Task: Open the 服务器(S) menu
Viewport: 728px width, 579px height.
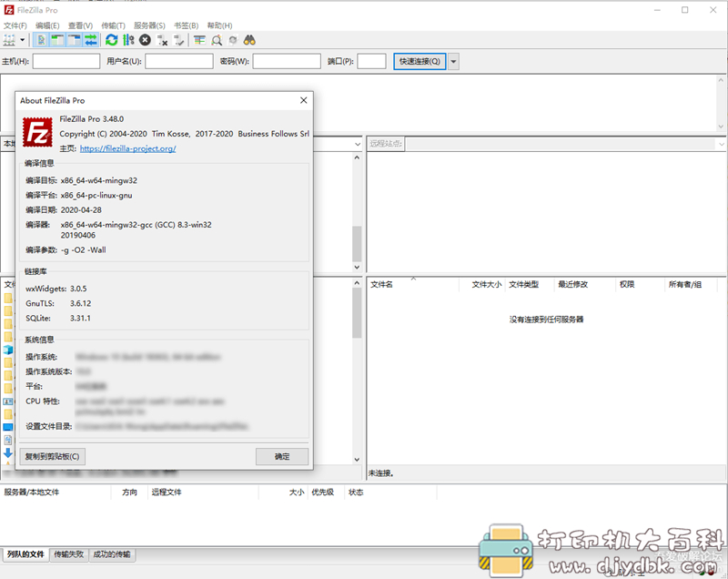Action: [149, 25]
